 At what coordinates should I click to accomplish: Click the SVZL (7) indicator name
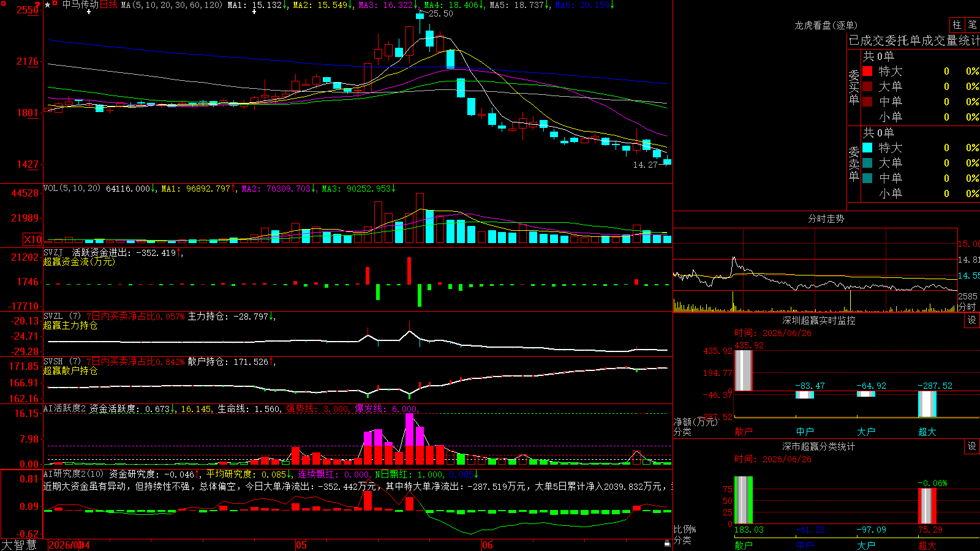point(62,317)
